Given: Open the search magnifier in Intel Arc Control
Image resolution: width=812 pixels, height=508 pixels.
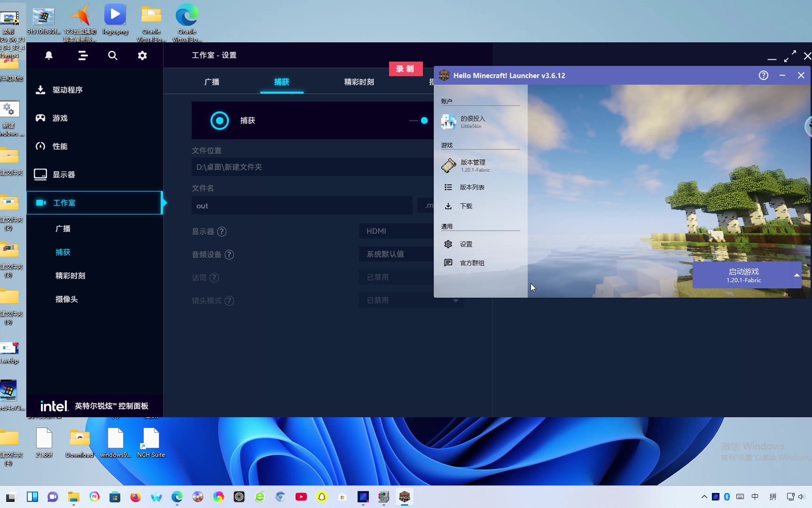Looking at the screenshot, I should (x=113, y=56).
